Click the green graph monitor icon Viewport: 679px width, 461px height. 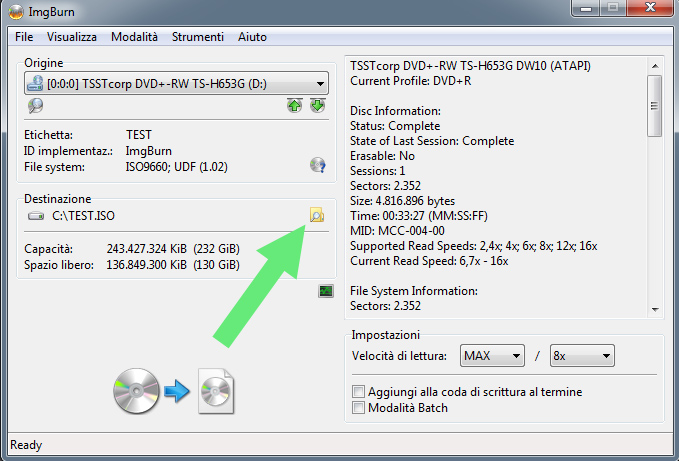326,291
